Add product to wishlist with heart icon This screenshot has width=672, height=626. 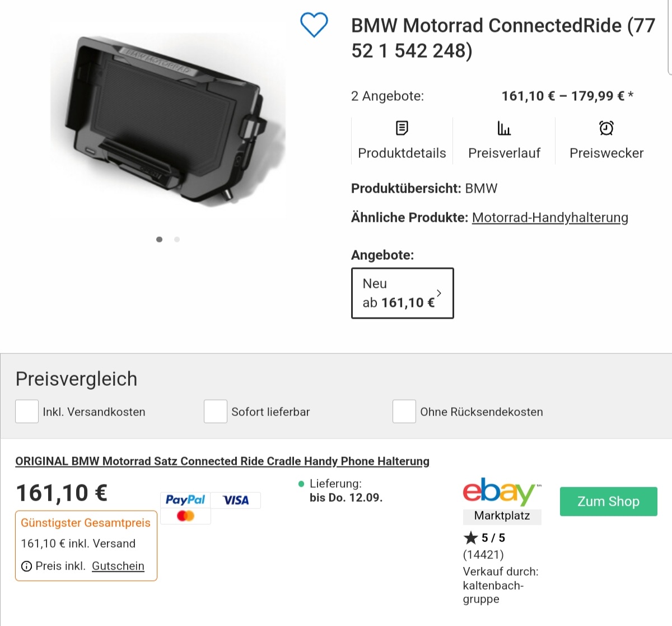(x=314, y=25)
